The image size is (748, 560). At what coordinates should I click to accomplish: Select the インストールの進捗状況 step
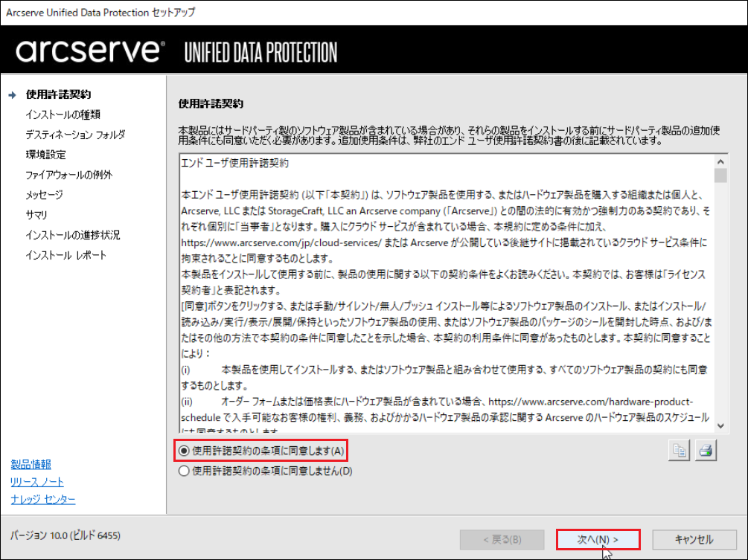pyautogui.click(x=72, y=235)
